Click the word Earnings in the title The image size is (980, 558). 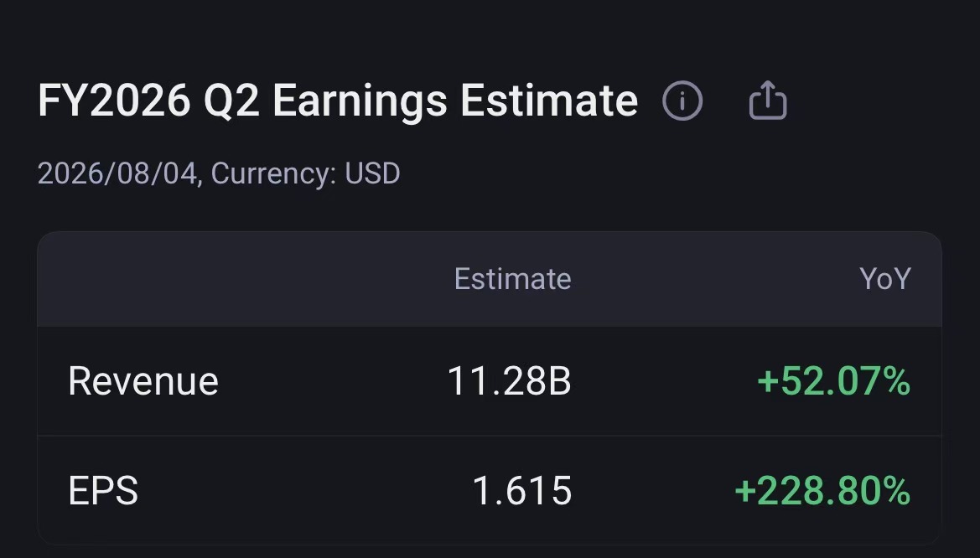(x=360, y=102)
